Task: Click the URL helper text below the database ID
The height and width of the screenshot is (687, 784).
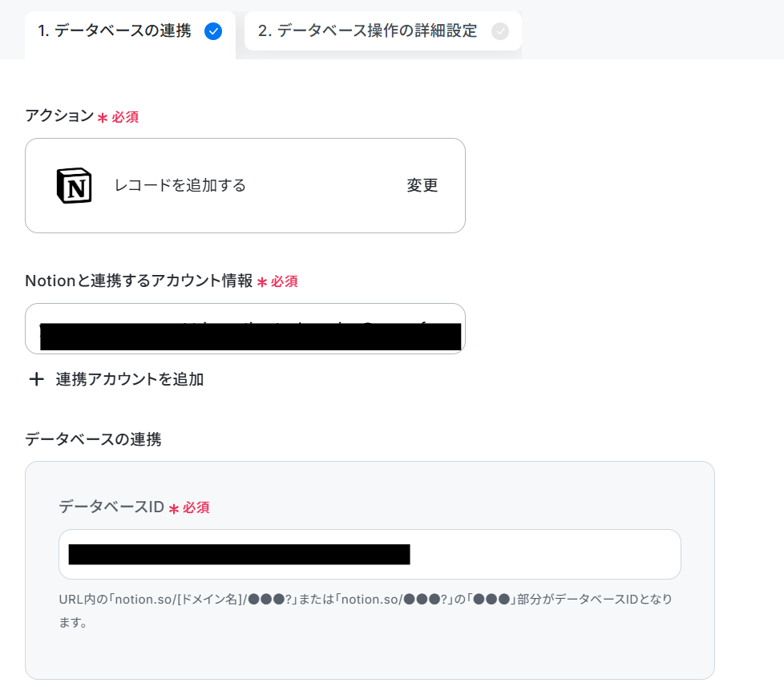Action: [366, 611]
